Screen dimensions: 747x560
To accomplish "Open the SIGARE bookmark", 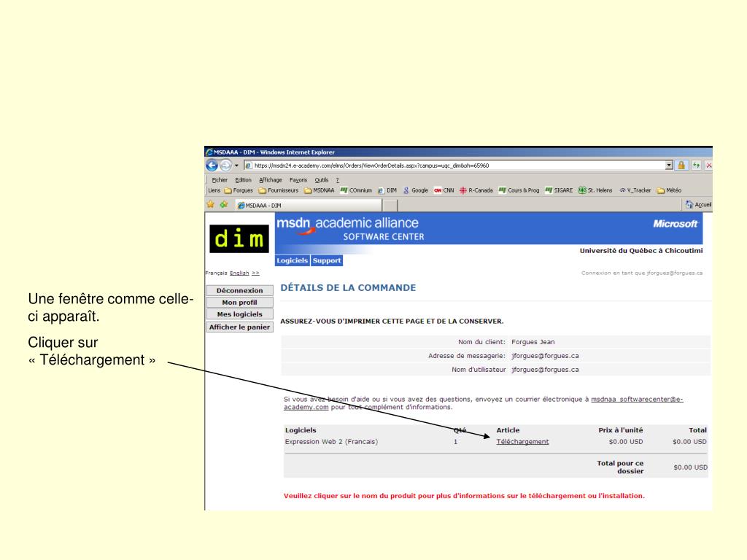I will pyautogui.click(x=559, y=190).
